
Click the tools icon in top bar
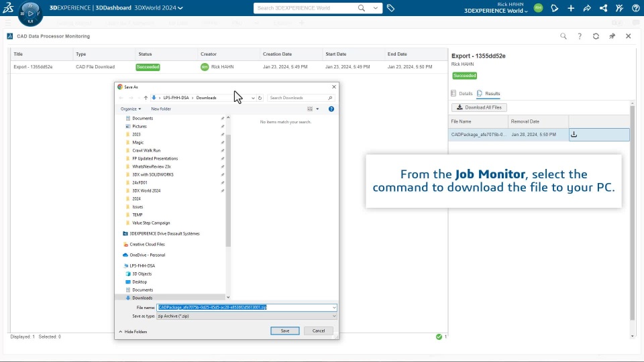point(619,8)
